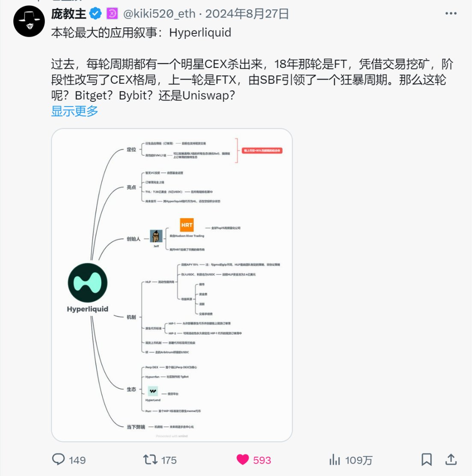
Task: Click the 庞教主 display name
Action: pyautogui.click(x=69, y=14)
